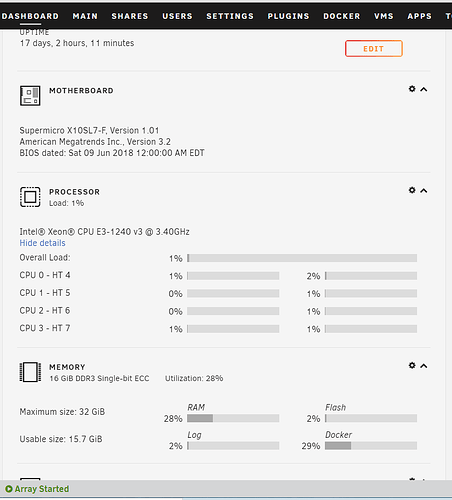Collapse the Memory section chevron
The height and width of the screenshot is (500, 452).
click(424, 366)
